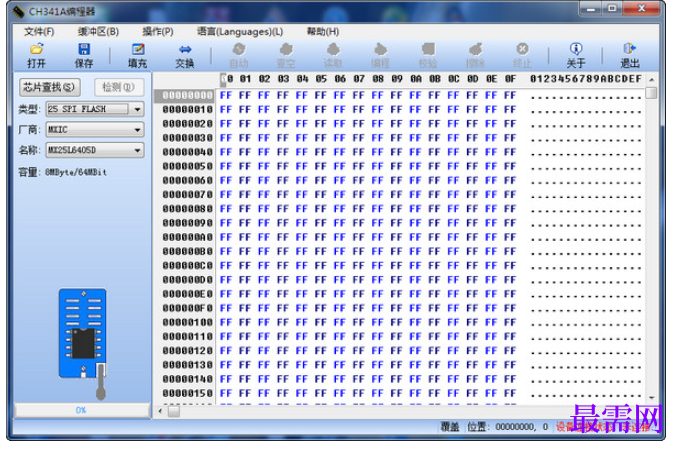The image size is (682, 450).
Task: Click the 保存 (Save) floppy disk icon
Action: (84, 49)
